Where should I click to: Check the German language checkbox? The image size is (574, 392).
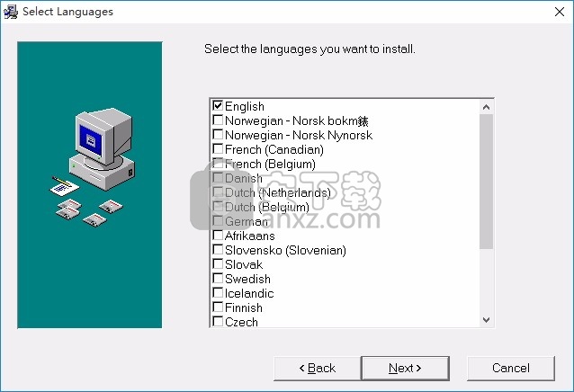tap(218, 220)
